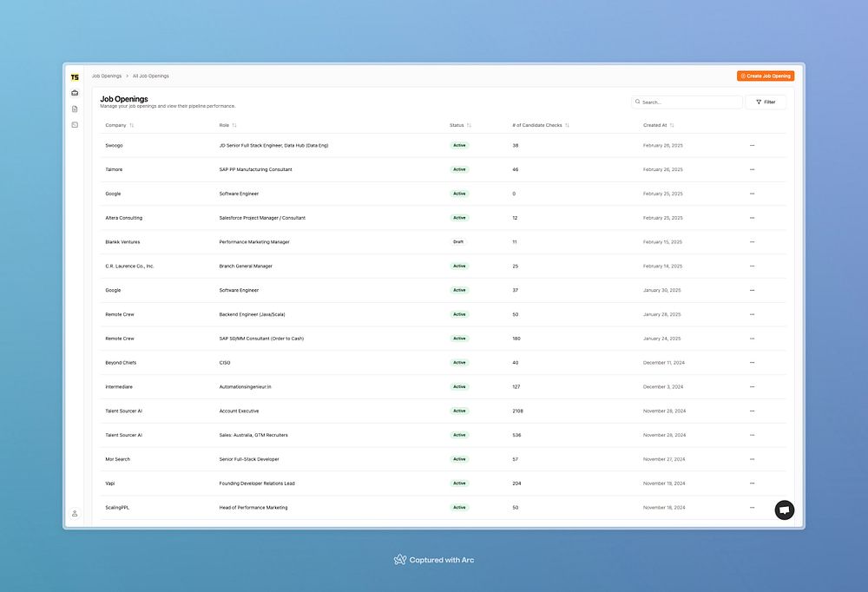Viewport: 868px width, 592px height.
Task: Open more options for Altera Consulting row
Action: coord(752,218)
